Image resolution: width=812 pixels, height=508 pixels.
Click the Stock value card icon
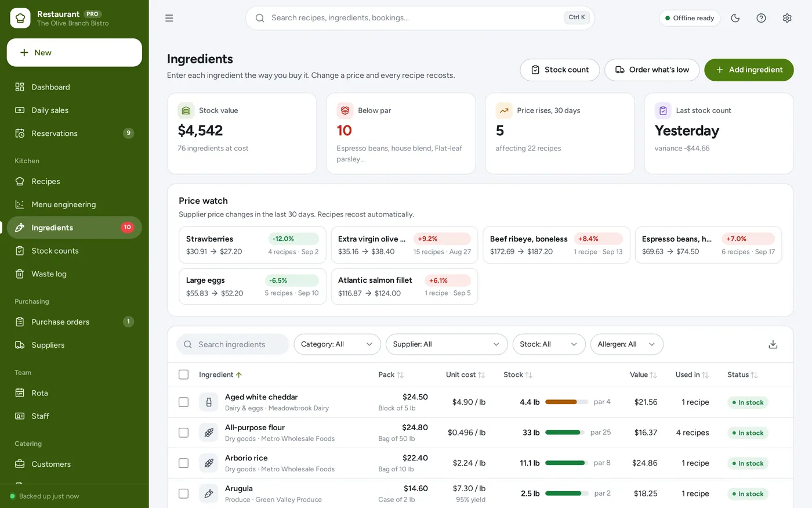(x=186, y=110)
